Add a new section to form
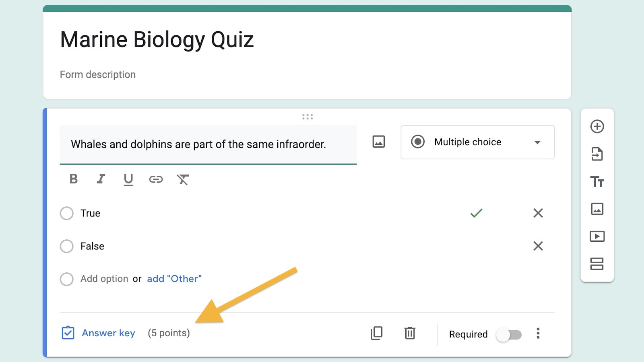 [x=597, y=264]
